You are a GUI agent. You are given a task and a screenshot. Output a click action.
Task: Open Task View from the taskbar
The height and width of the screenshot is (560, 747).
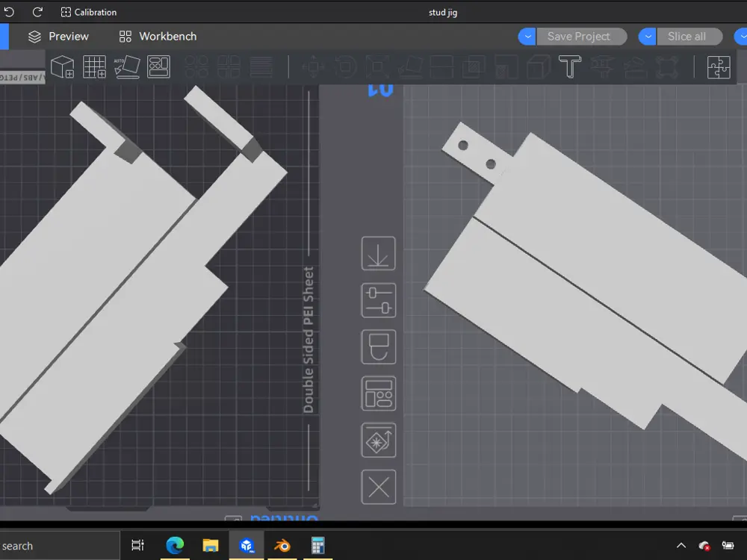[137, 545]
